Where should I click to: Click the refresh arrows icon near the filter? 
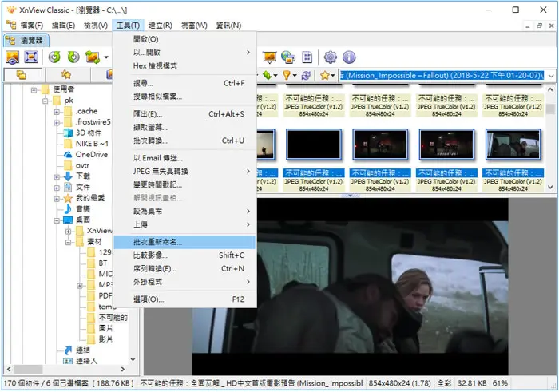pyautogui.click(x=306, y=76)
